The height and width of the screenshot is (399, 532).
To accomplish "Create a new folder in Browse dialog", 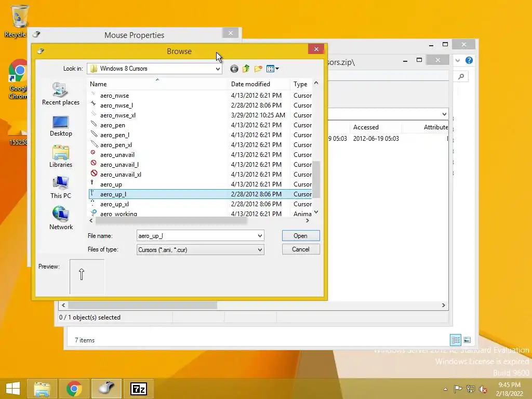I will click(x=258, y=69).
